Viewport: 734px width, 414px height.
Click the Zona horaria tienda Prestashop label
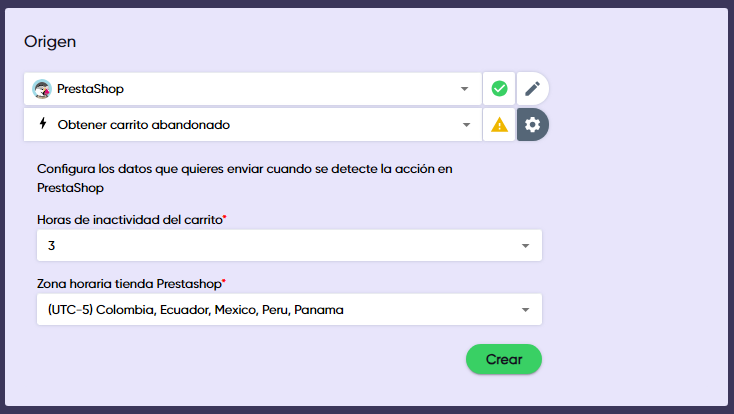click(127, 283)
